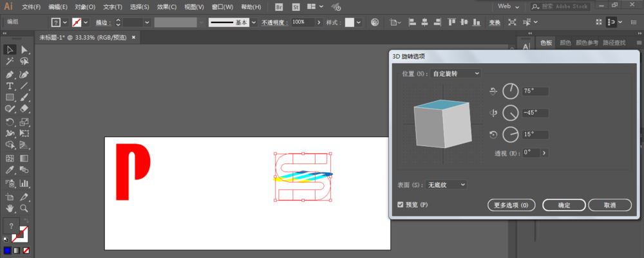The height and width of the screenshot is (258, 644).
Task: Select the Shaper tool
Action: pyautogui.click(x=10, y=108)
